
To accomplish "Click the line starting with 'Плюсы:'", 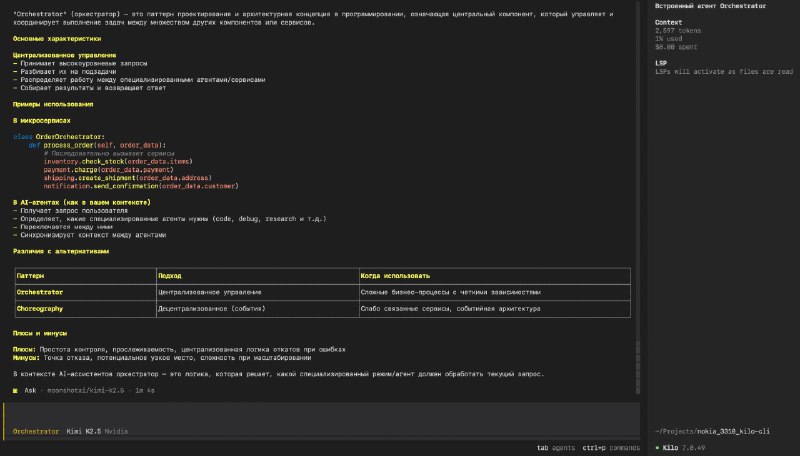I will click(179, 349).
